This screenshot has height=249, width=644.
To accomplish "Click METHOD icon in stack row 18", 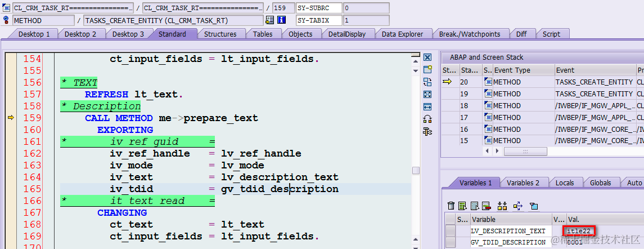I will [x=488, y=105].
